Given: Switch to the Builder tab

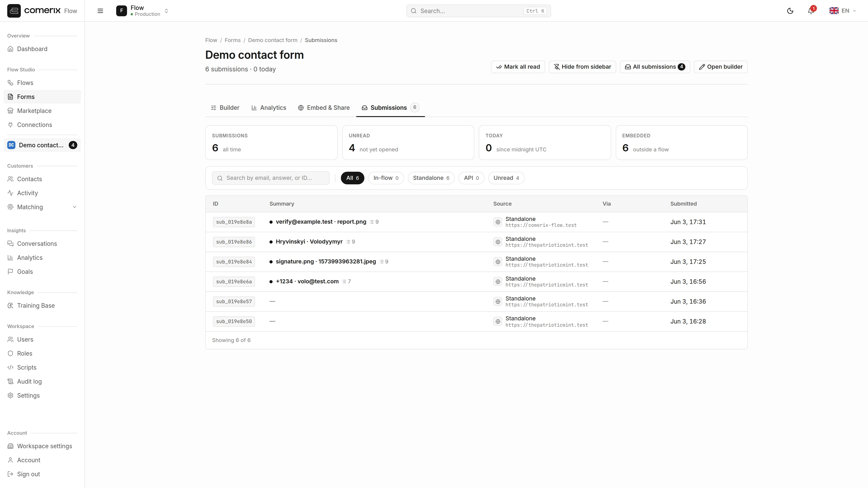Looking at the screenshot, I should click(x=225, y=108).
